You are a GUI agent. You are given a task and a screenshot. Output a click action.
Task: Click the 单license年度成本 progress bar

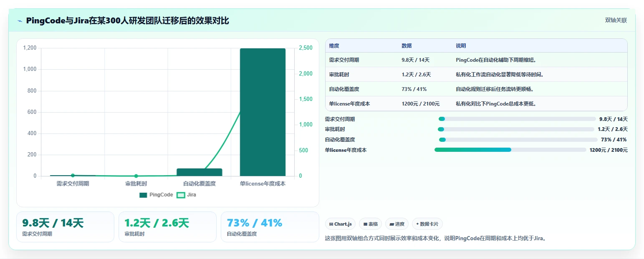(x=510, y=150)
